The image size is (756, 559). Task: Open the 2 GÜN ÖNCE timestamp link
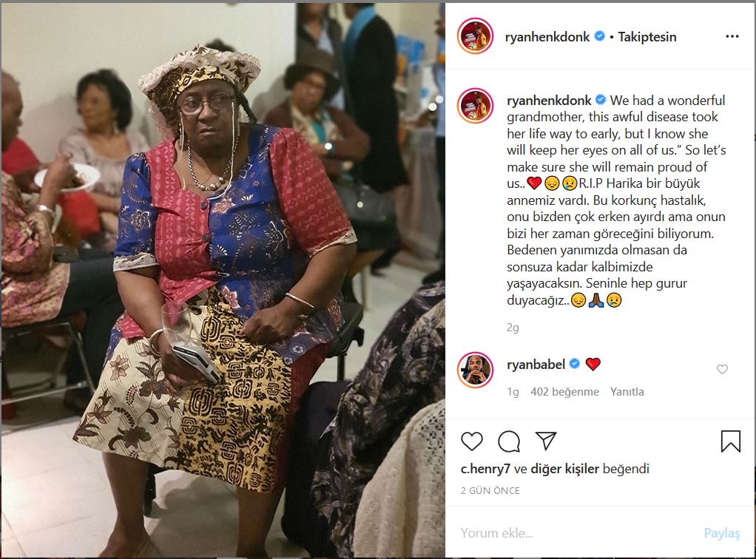(490, 490)
